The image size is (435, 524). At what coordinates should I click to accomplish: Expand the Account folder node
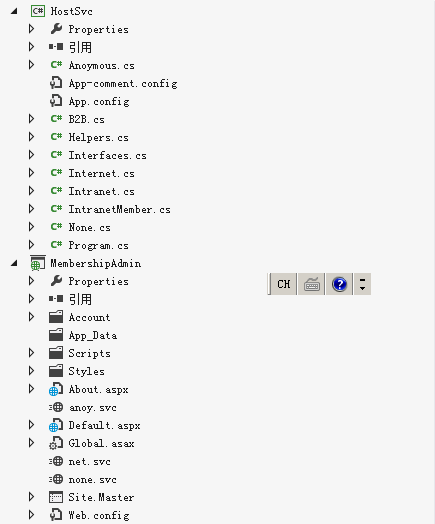31,317
